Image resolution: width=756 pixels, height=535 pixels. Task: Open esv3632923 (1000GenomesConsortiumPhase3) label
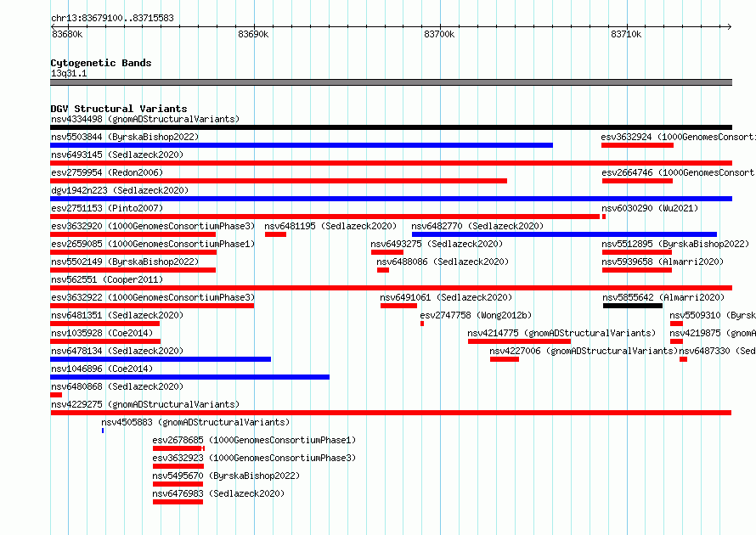click(254, 458)
